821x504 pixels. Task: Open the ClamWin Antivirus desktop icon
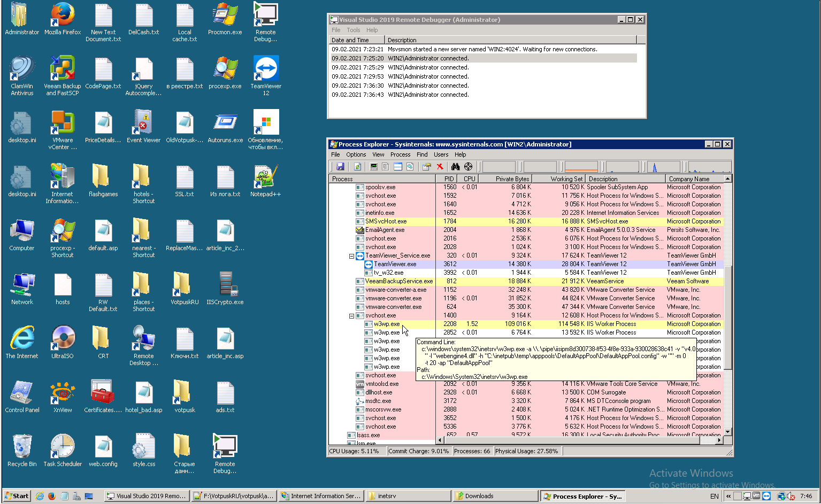[22, 76]
